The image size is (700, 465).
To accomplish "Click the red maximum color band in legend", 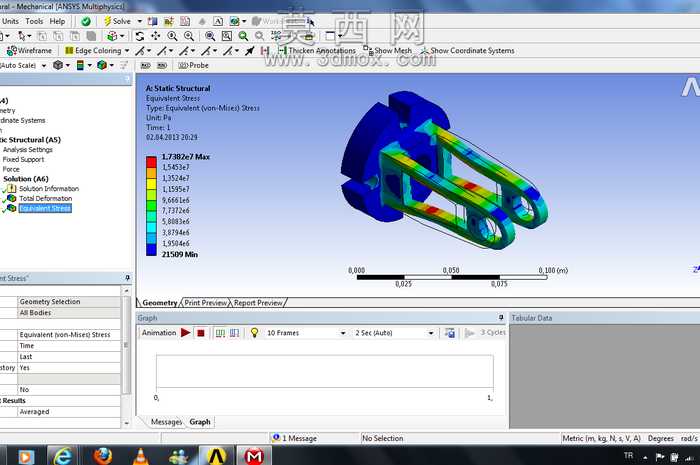I will (151, 162).
